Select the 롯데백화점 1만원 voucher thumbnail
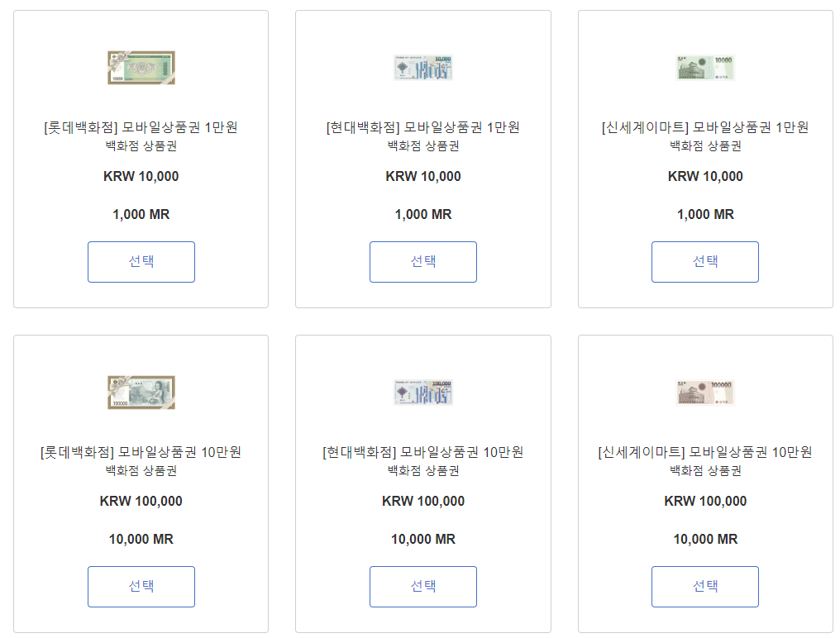This screenshot has height=638, width=840. pyautogui.click(x=141, y=68)
